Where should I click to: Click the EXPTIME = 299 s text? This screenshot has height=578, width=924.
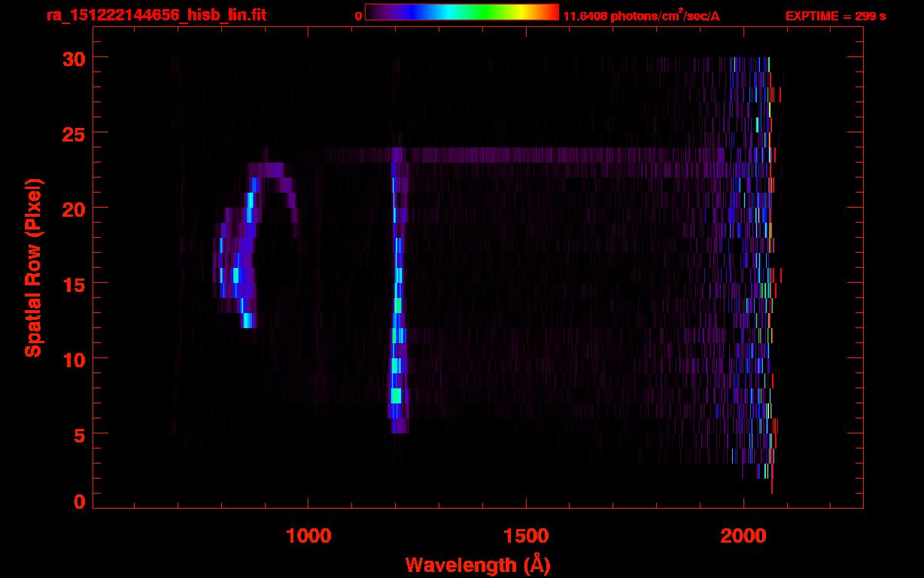point(835,16)
